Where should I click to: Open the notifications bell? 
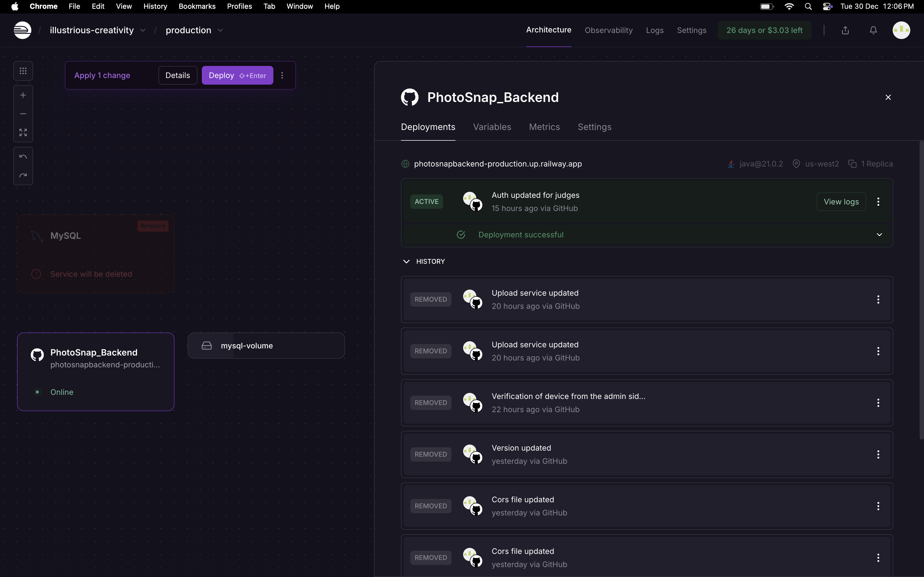click(x=873, y=30)
